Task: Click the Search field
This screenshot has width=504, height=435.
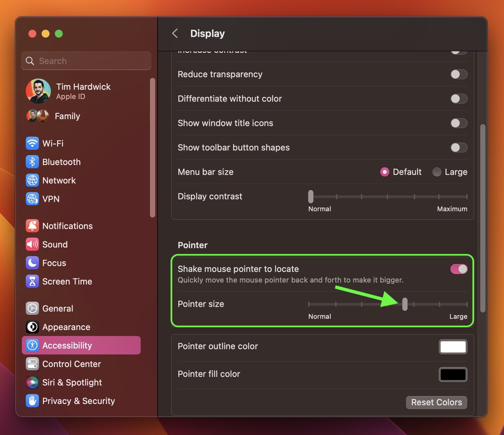Action: pos(86,61)
